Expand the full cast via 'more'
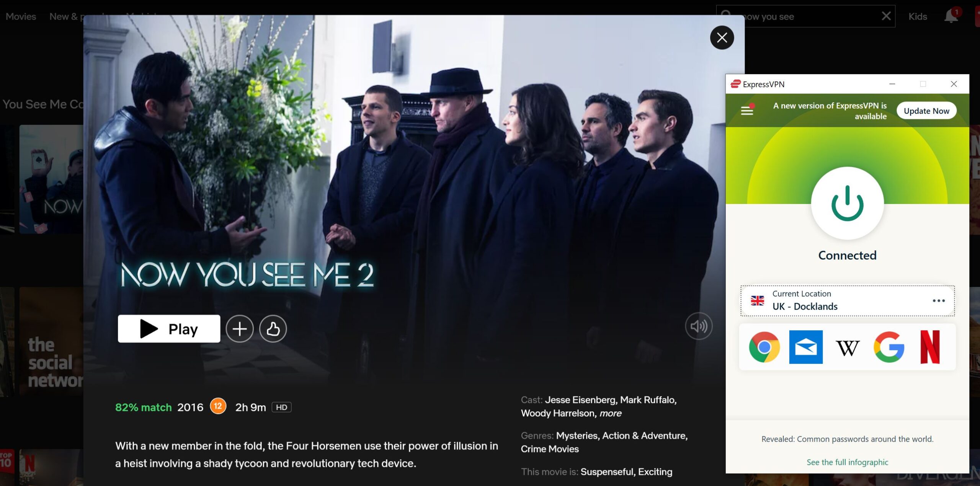This screenshot has height=486, width=980. pos(610,413)
